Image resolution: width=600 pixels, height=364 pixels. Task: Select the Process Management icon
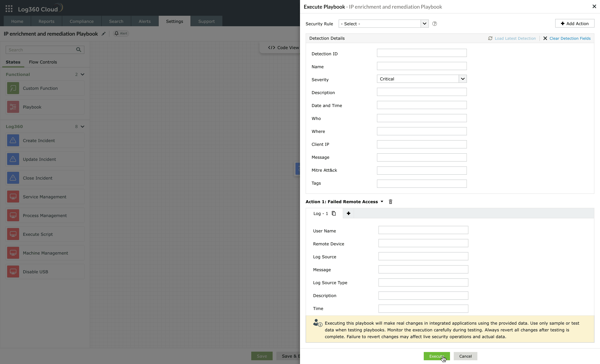click(13, 216)
